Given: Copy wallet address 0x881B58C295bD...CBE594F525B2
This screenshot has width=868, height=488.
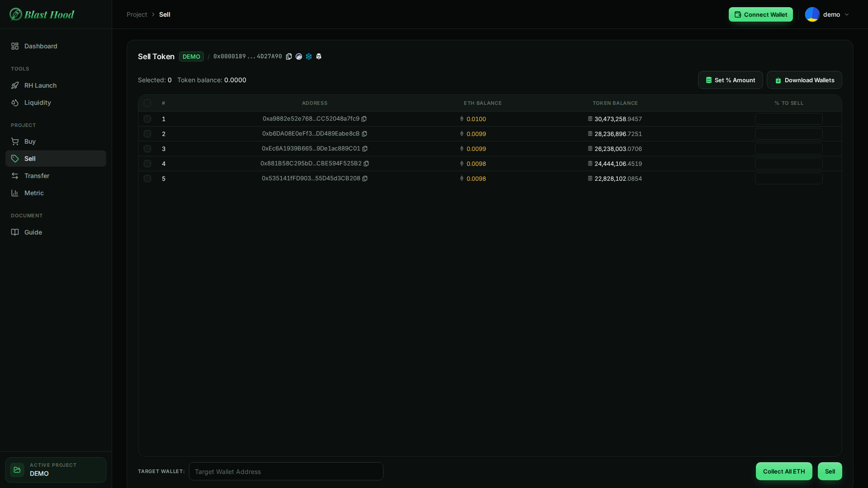Looking at the screenshot, I should click(366, 164).
